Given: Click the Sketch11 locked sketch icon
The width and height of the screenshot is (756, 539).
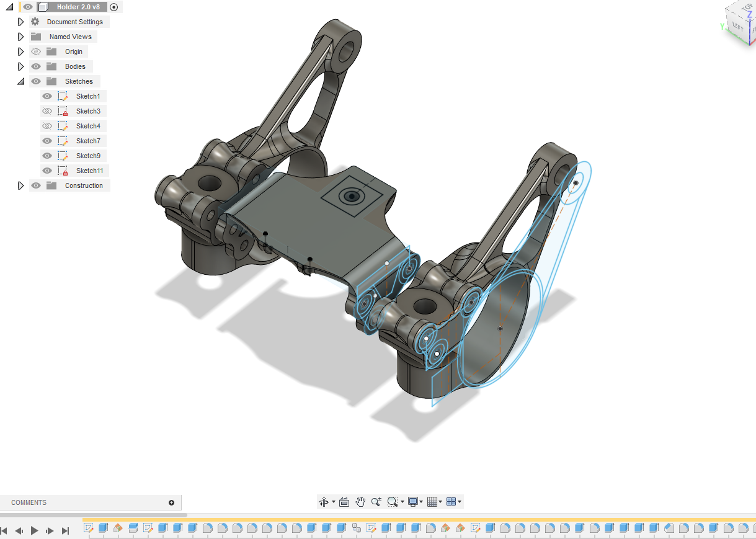Looking at the screenshot, I should [63, 171].
